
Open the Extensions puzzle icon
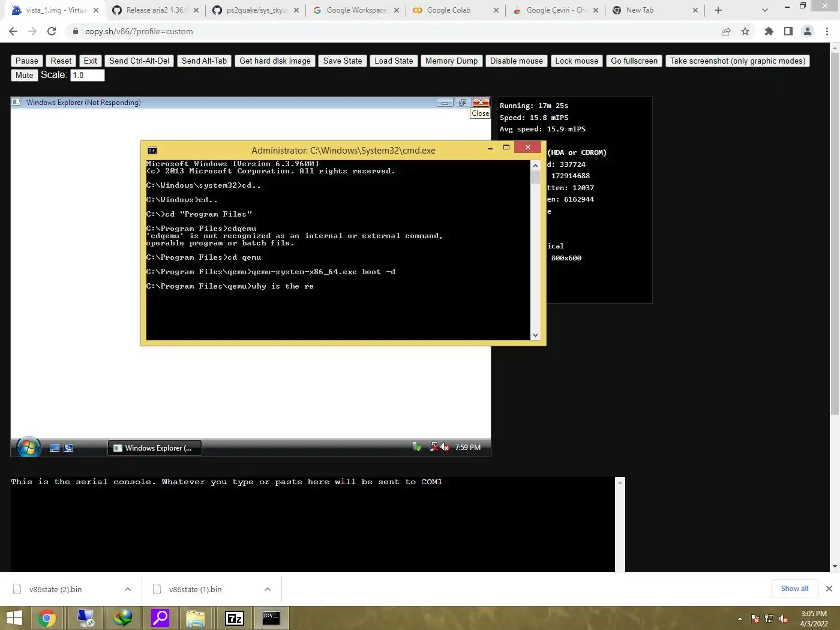tap(769, 31)
